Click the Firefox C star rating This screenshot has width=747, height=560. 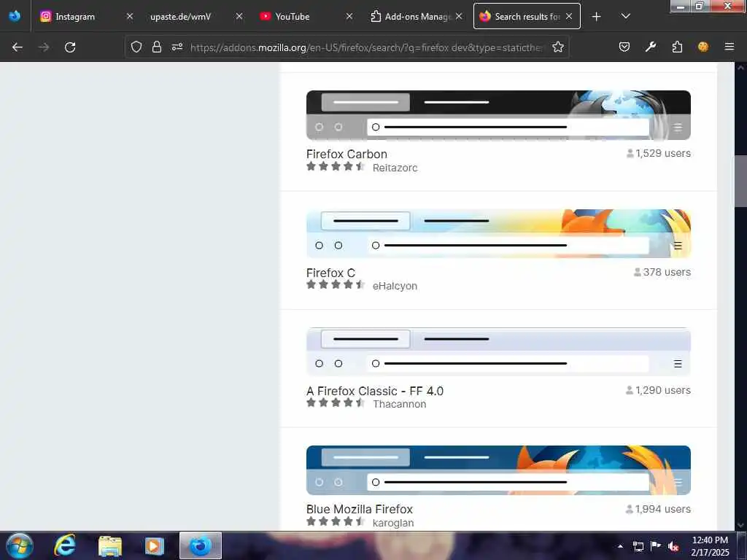[336, 284]
